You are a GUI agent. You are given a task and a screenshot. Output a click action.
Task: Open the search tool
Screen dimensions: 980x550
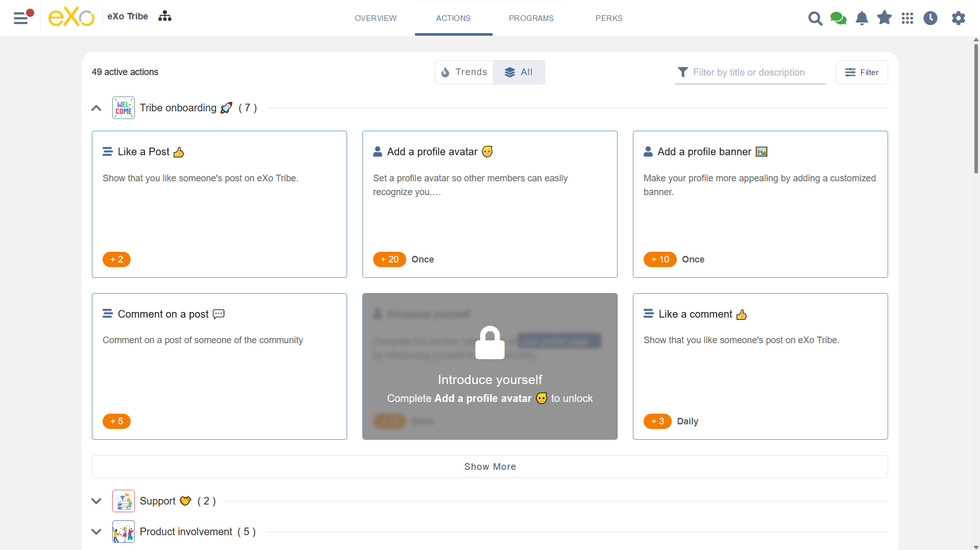[815, 18]
